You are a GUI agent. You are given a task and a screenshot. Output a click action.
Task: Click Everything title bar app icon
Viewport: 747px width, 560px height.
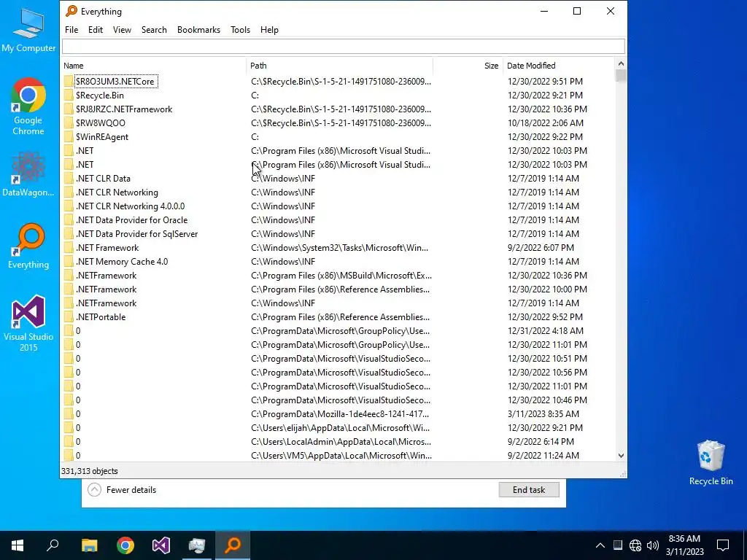click(71, 11)
